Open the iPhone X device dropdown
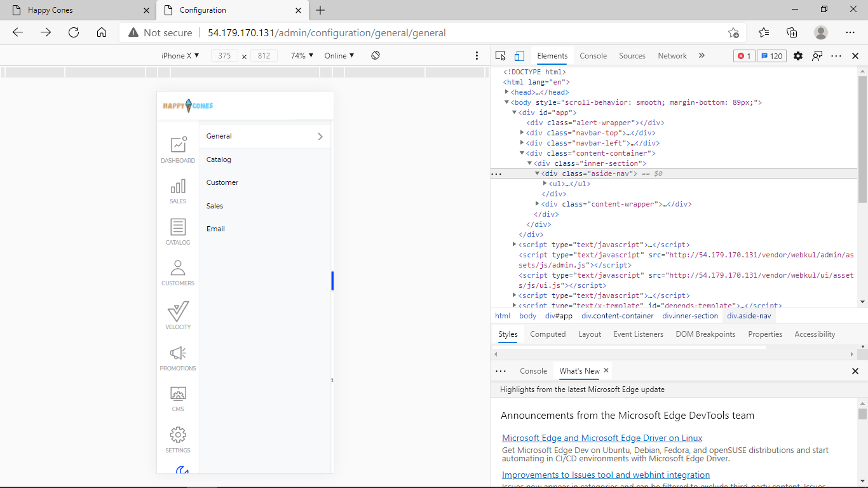This screenshot has width=868, height=488. click(x=180, y=56)
